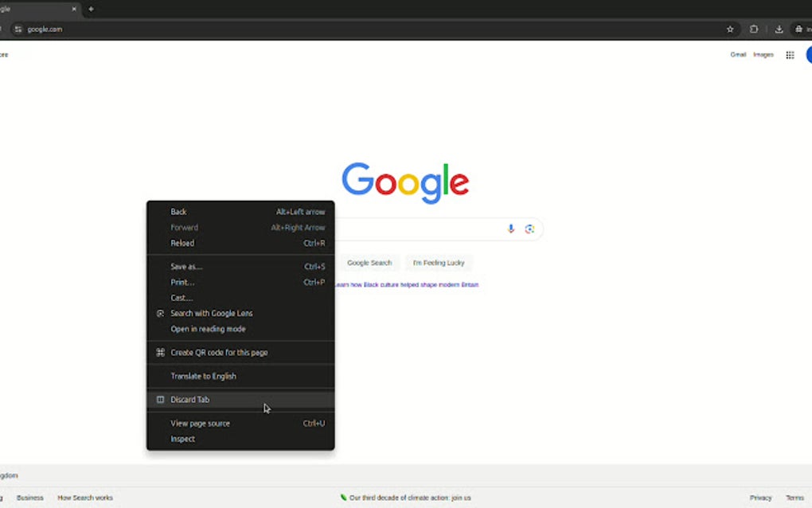Click the Google Search button

point(369,263)
